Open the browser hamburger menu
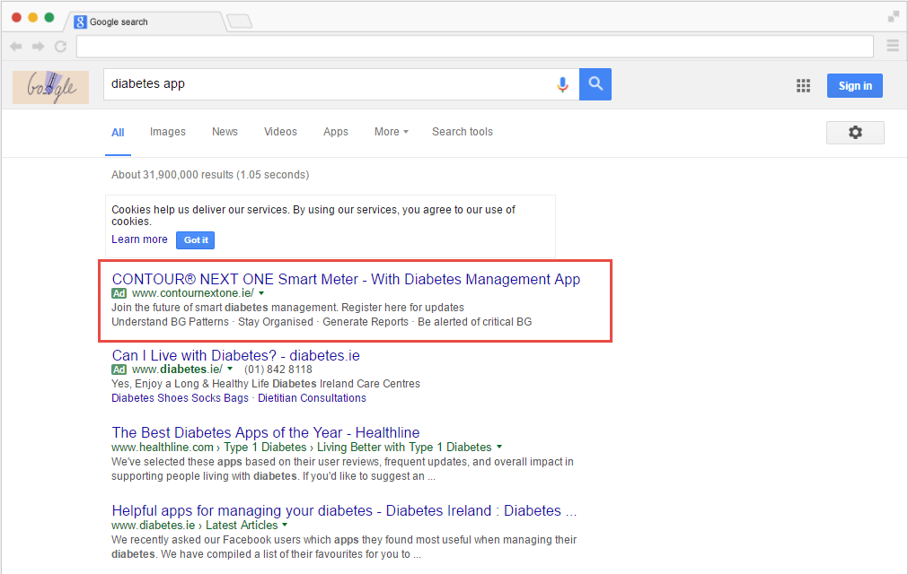The image size is (908, 574). tap(892, 46)
